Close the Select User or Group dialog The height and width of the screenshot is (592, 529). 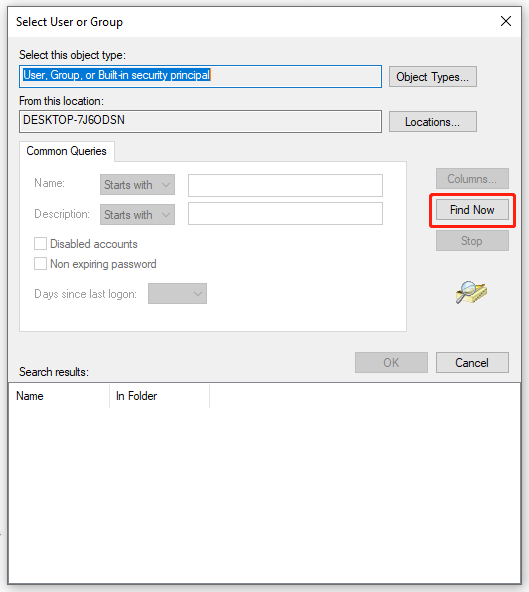[506, 21]
